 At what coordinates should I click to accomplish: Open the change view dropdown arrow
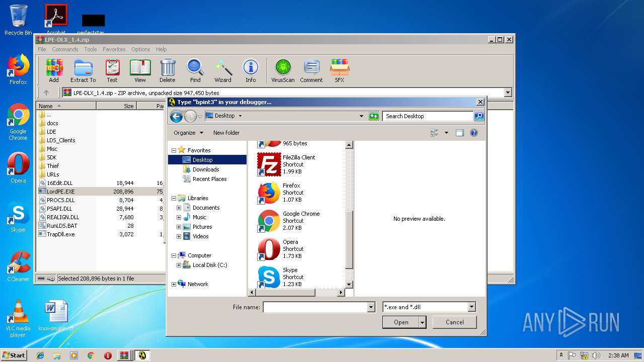pyautogui.click(x=446, y=133)
